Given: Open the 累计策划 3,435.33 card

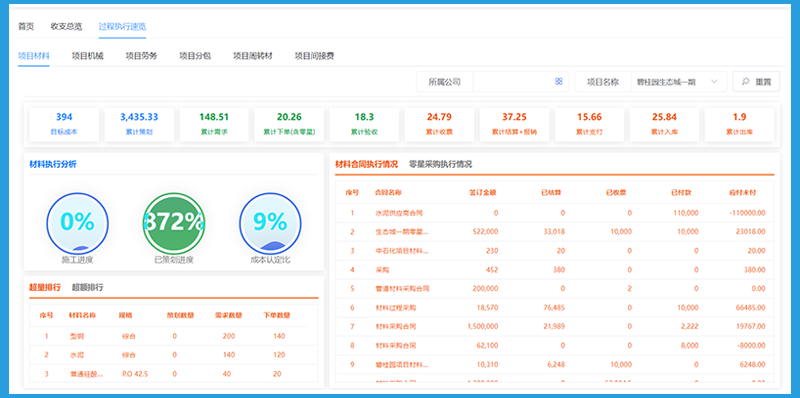Looking at the screenshot, I should (x=139, y=124).
